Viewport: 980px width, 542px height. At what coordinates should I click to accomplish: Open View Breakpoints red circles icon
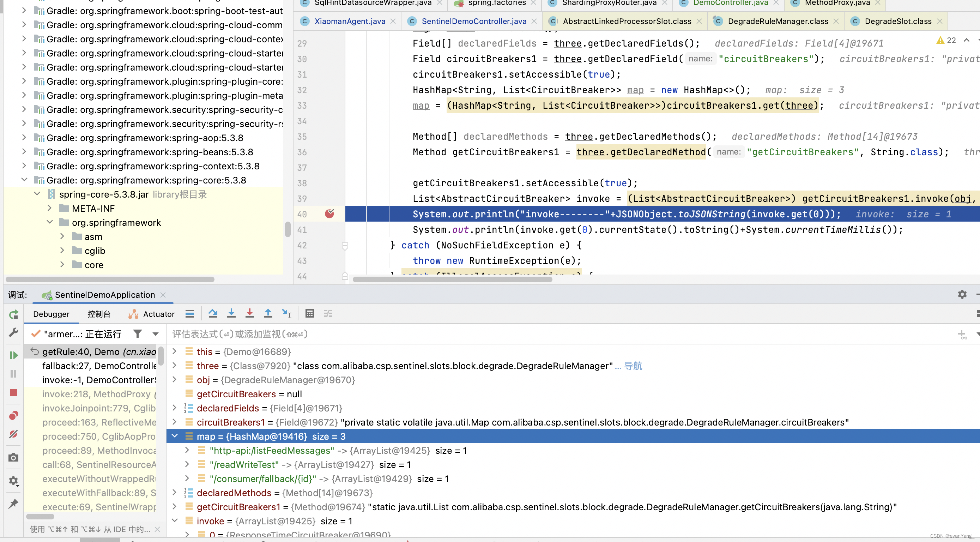click(x=14, y=415)
